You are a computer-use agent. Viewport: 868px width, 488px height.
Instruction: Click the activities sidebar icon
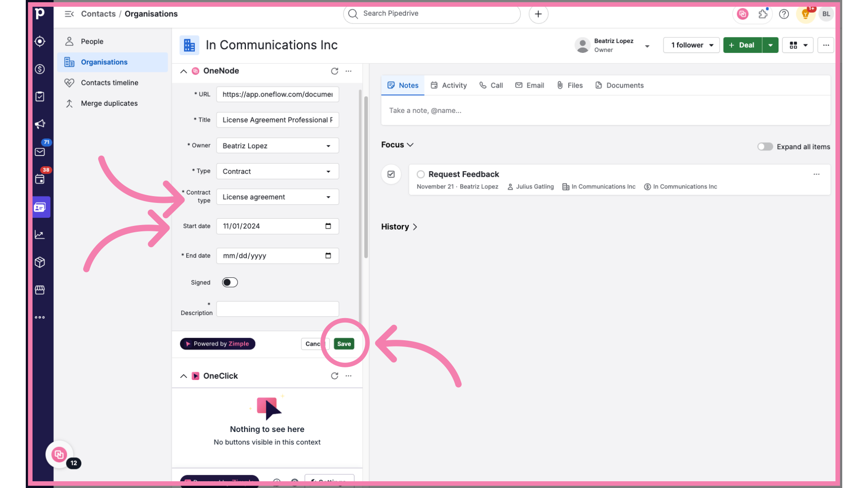pyautogui.click(x=40, y=97)
